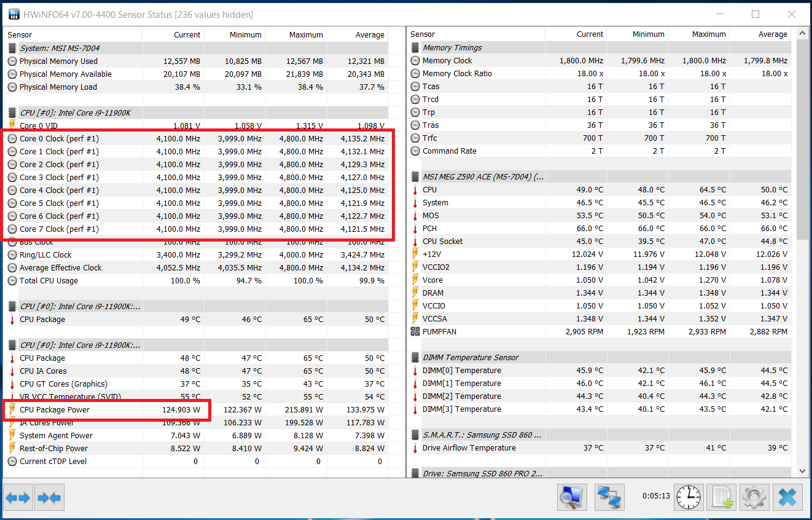Click the 124.903 W current power value
The width and height of the screenshot is (812, 520).
(181, 409)
